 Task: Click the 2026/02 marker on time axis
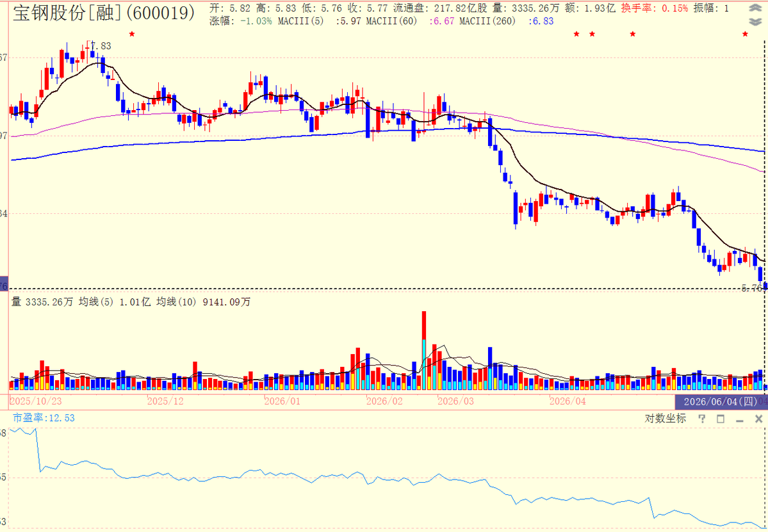pos(384,402)
